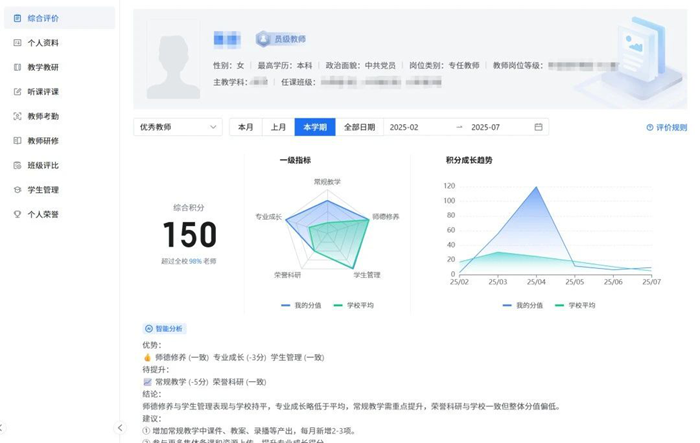Screen dimensions: 700x443
Task: Open 综合评价 sidebar icon
Action: (17, 18)
